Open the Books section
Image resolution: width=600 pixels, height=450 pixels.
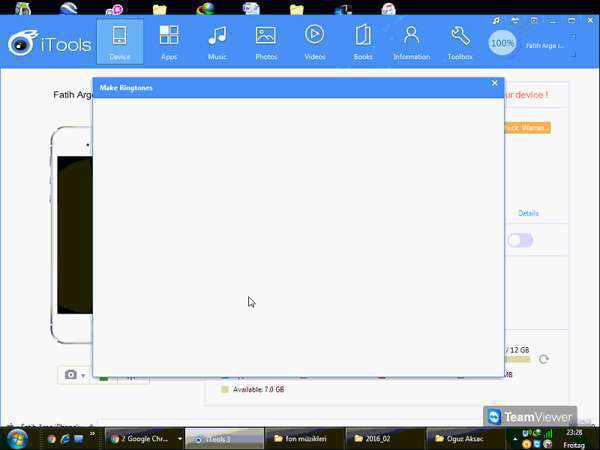(363, 42)
